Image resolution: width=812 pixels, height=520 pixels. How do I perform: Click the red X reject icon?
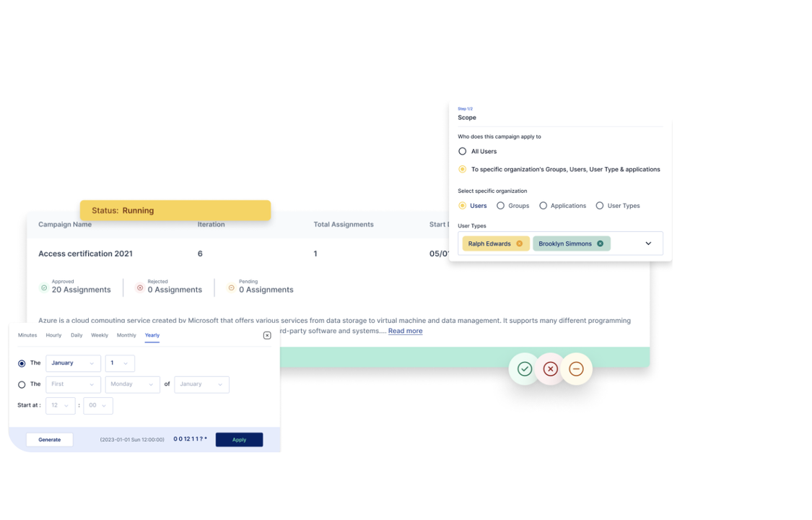(x=550, y=369)
